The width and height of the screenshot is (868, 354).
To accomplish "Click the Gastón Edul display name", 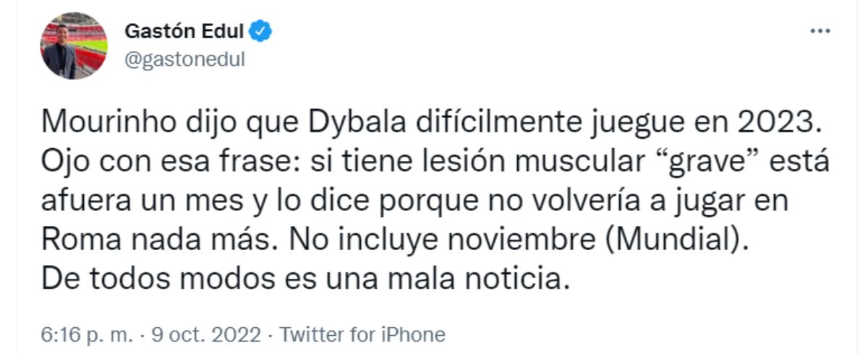I will coord(186,32).
